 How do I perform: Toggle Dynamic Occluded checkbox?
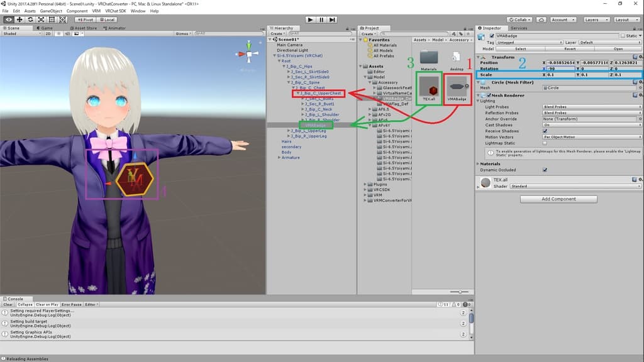(545, 170)
